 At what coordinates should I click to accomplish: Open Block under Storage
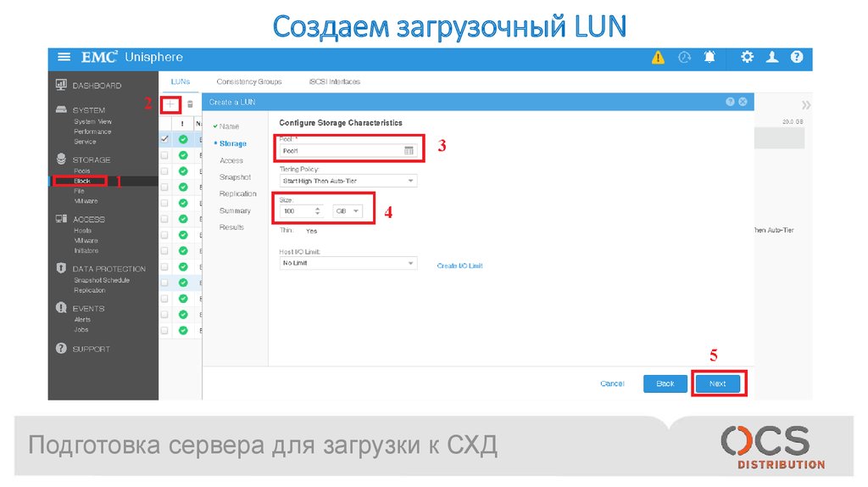(81, 182)
